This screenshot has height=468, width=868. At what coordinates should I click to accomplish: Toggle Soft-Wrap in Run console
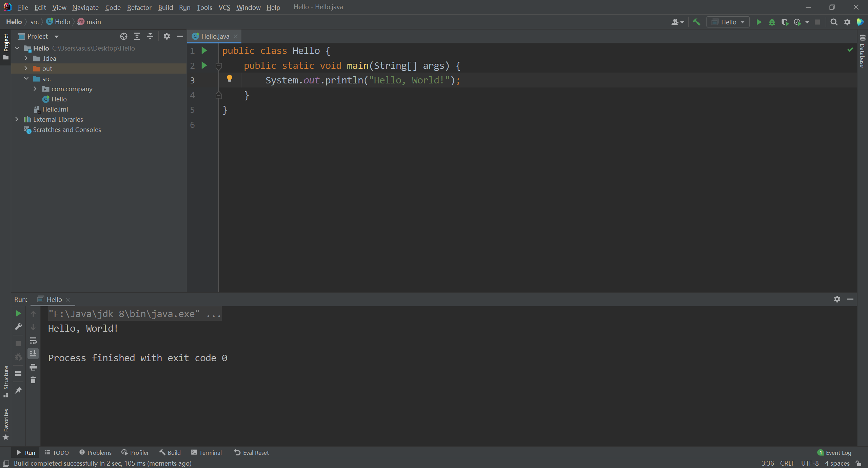click(33, 340)
